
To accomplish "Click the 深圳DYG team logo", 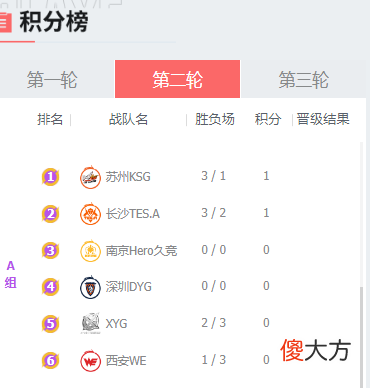I will (90, 287).
